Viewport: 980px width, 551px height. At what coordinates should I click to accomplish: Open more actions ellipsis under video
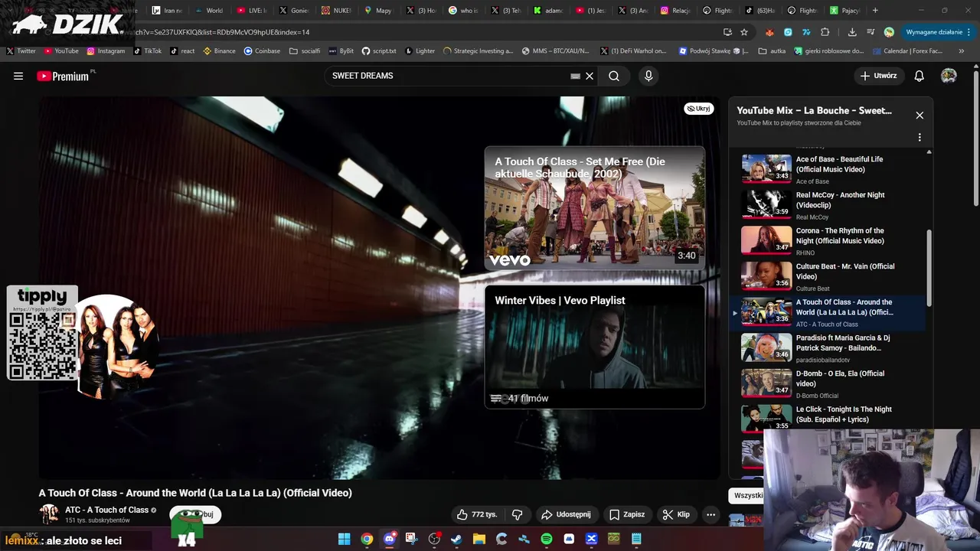tap(710, 514)
